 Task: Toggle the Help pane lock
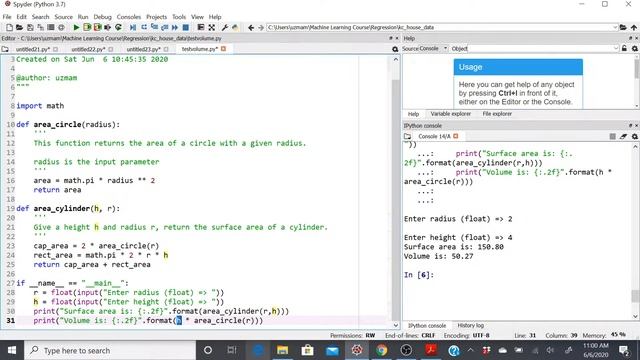[624, 49]
